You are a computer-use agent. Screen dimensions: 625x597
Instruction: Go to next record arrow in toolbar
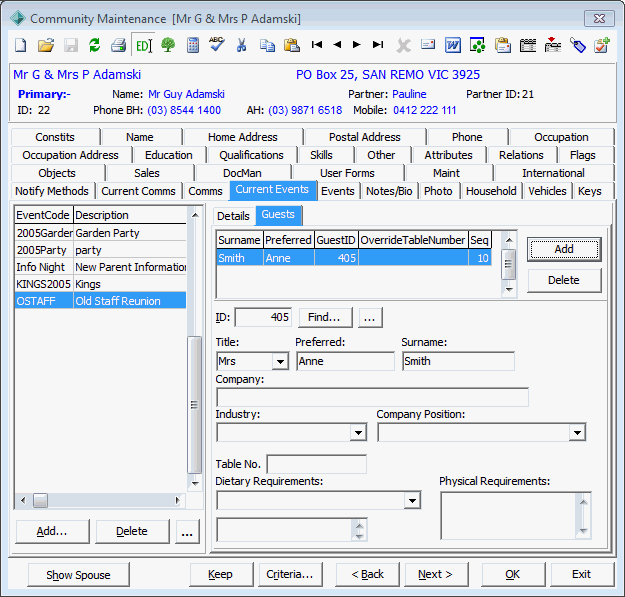tap(357, 44)
